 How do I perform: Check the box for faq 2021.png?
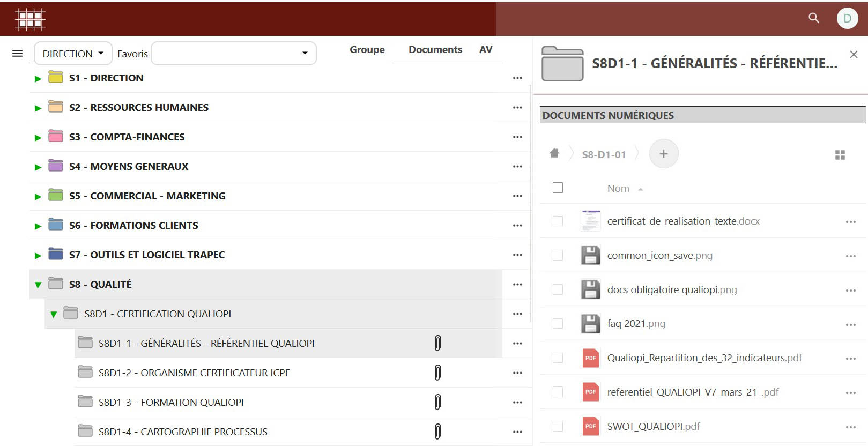tap(558, 323)
